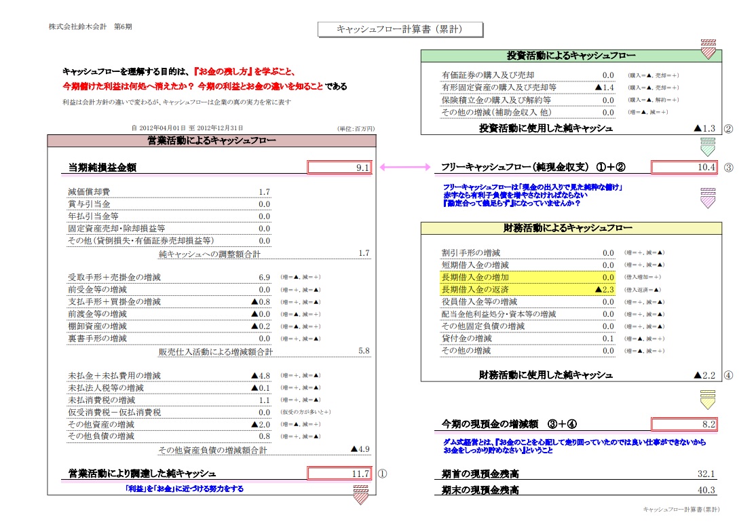Click the 財務活動に使用した純キャッシュ value ▲2.2
This screenshot has width=756, height=532.
704,375
